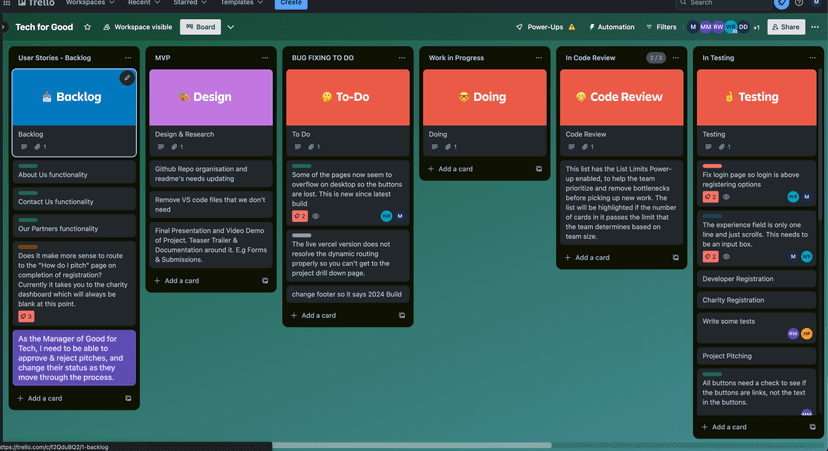Open the In Testing list actions menu
Viewport: 828px width, 451px height.
[812, 58]
